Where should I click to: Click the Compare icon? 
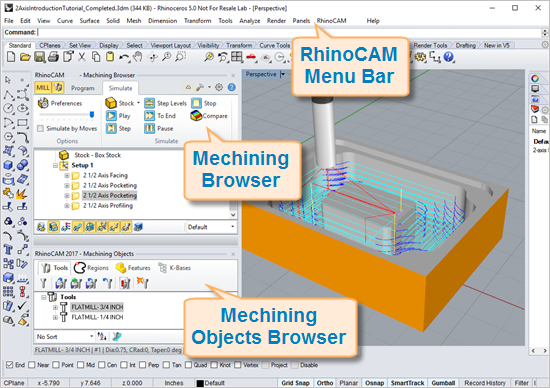[x=196, y=115]
